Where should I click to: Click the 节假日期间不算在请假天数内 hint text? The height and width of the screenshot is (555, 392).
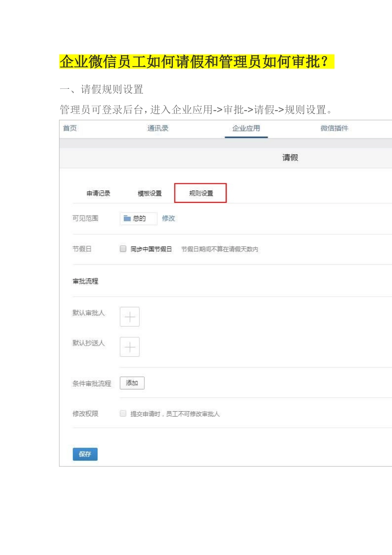220,249
